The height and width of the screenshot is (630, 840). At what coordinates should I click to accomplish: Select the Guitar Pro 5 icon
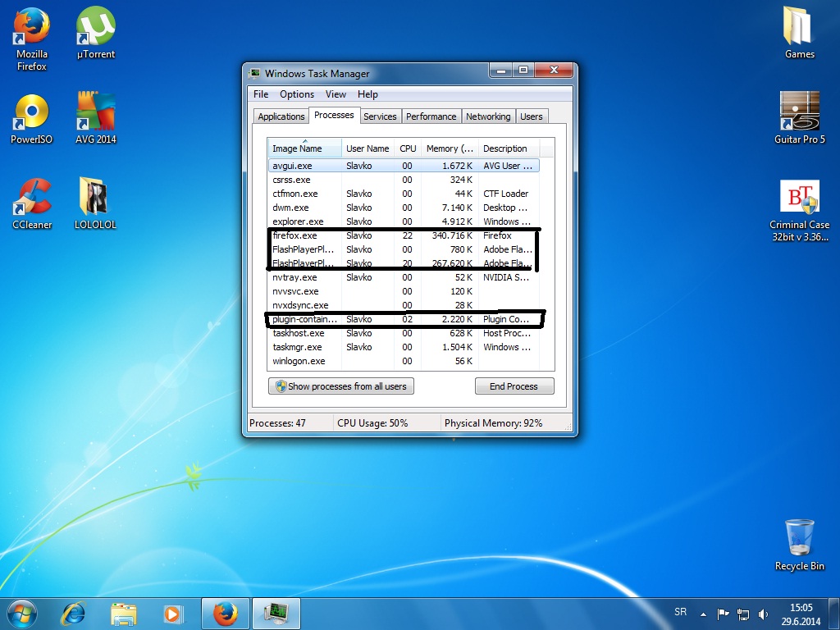(x=799, y=114)
